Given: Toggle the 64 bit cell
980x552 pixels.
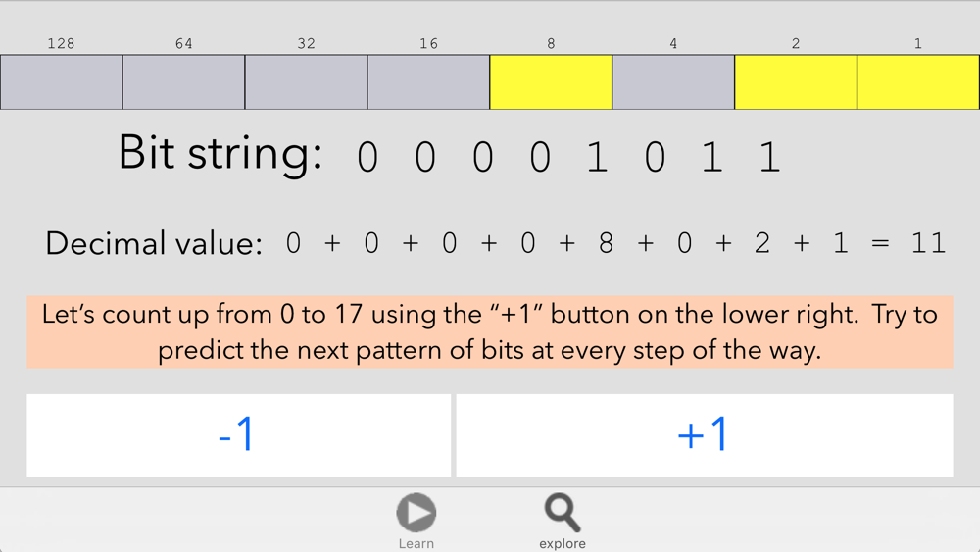Looking at the screenshot, I should tap(184, 82).
